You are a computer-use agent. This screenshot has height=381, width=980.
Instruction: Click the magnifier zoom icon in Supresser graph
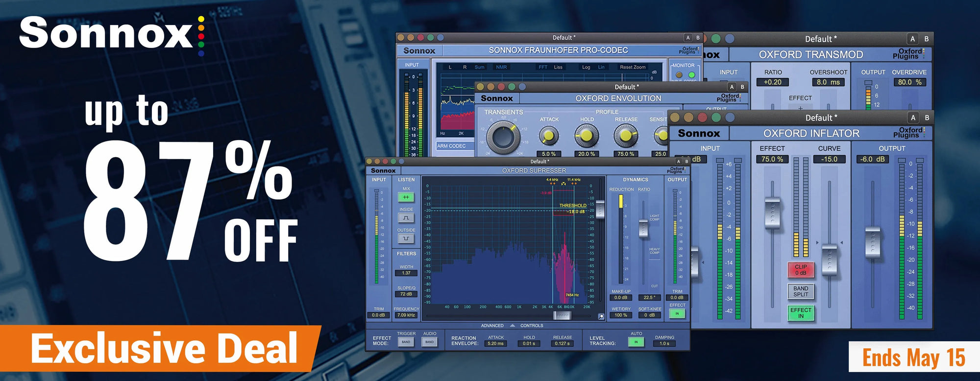pos(601,316)
